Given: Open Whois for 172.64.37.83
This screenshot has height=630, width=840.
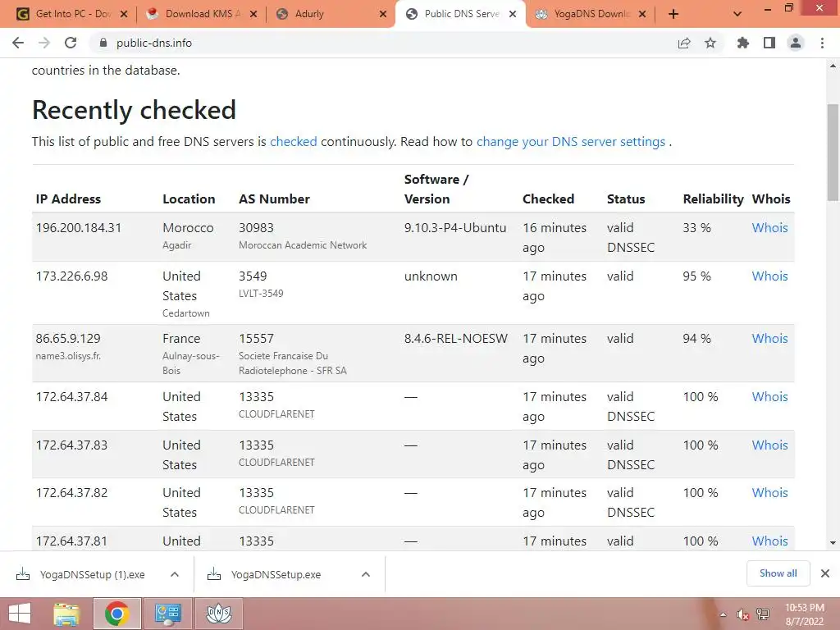Looking at the screenshot, I should click(769, 445).
